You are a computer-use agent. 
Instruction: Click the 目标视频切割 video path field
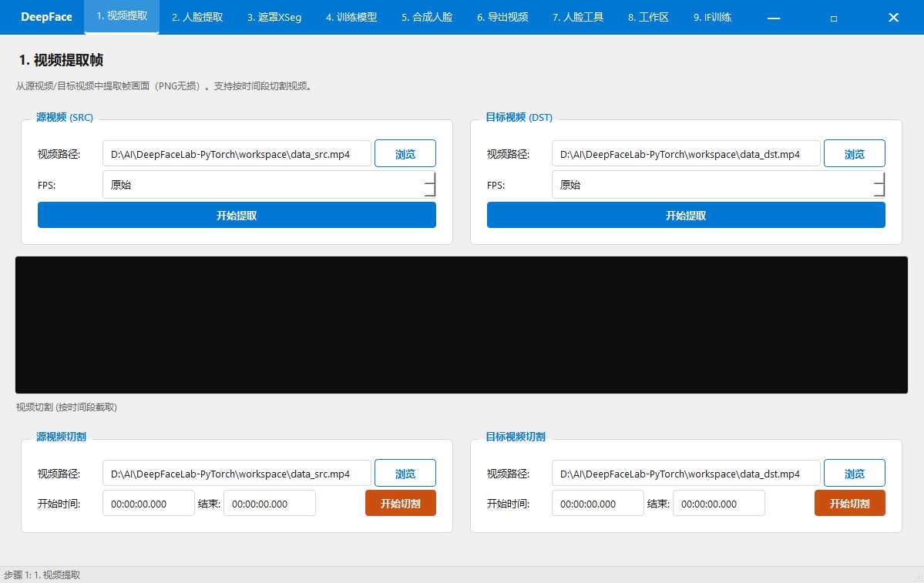(x=686, y=474)
